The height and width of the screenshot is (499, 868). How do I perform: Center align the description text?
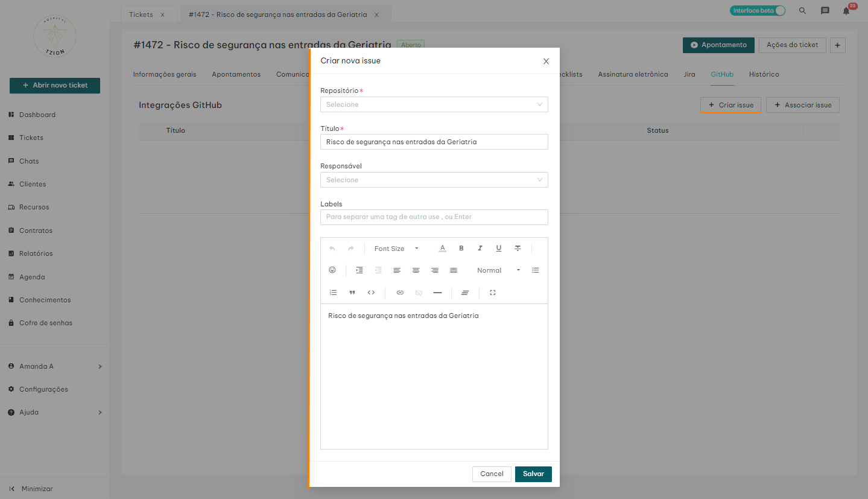[x=416, y=270]
